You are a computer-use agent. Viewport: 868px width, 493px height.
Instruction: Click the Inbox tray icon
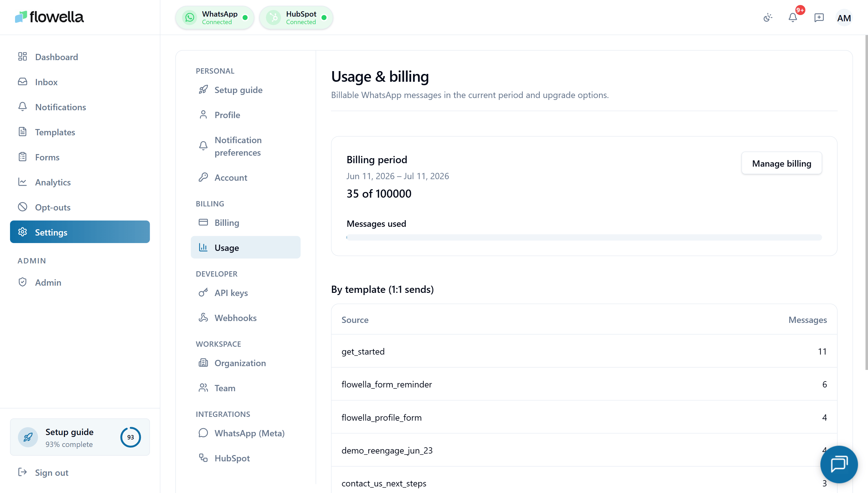22,82
